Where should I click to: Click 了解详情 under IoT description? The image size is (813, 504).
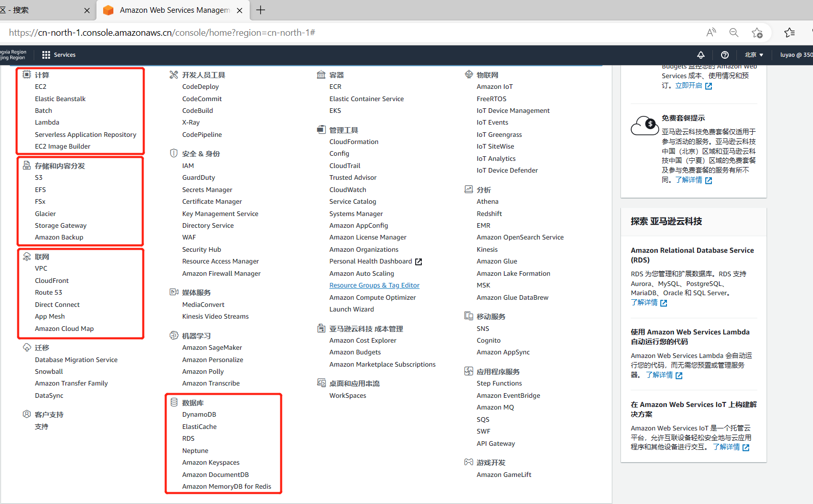pyautogui.click(x=731, y=447)
